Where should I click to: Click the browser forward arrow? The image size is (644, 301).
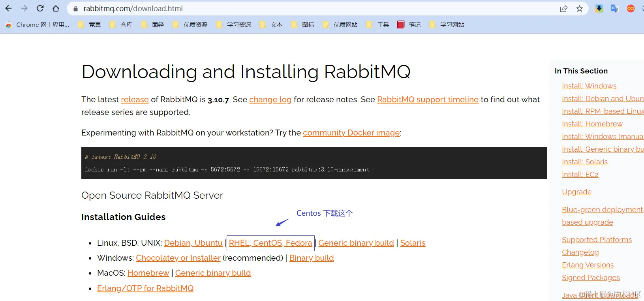click(24, 8)
